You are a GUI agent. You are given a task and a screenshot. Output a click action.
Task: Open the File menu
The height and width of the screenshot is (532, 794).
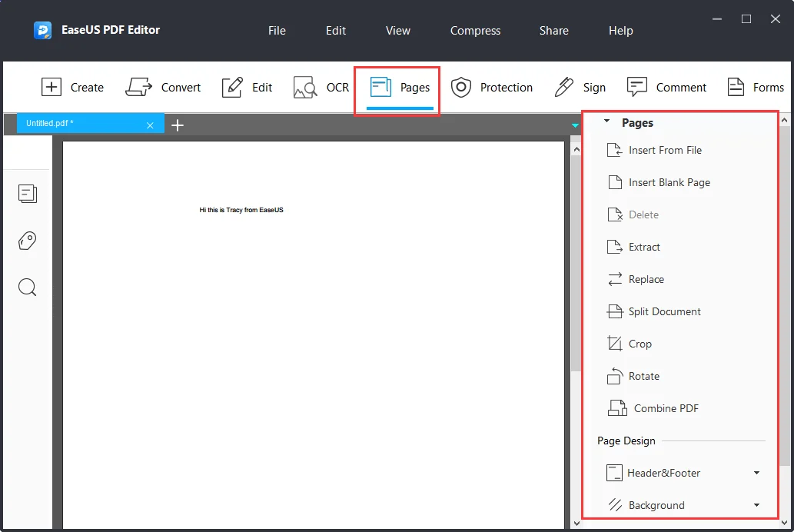pos(277,31)
